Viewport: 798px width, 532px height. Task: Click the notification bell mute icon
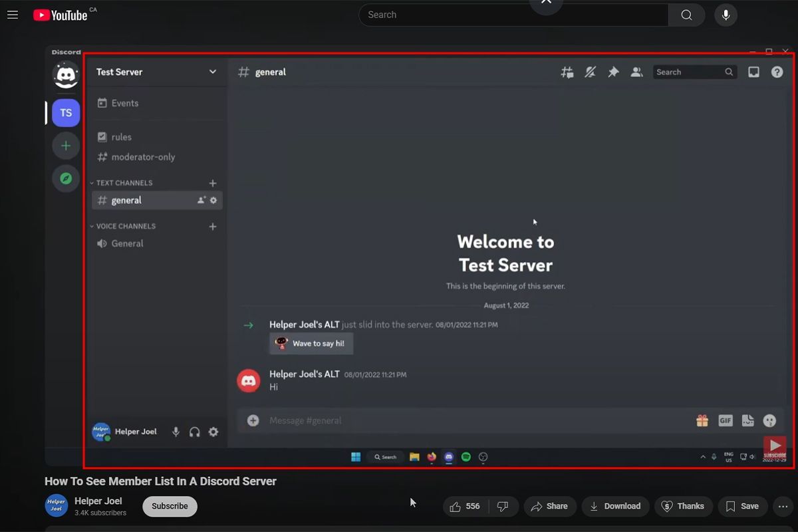pos(590,72)
